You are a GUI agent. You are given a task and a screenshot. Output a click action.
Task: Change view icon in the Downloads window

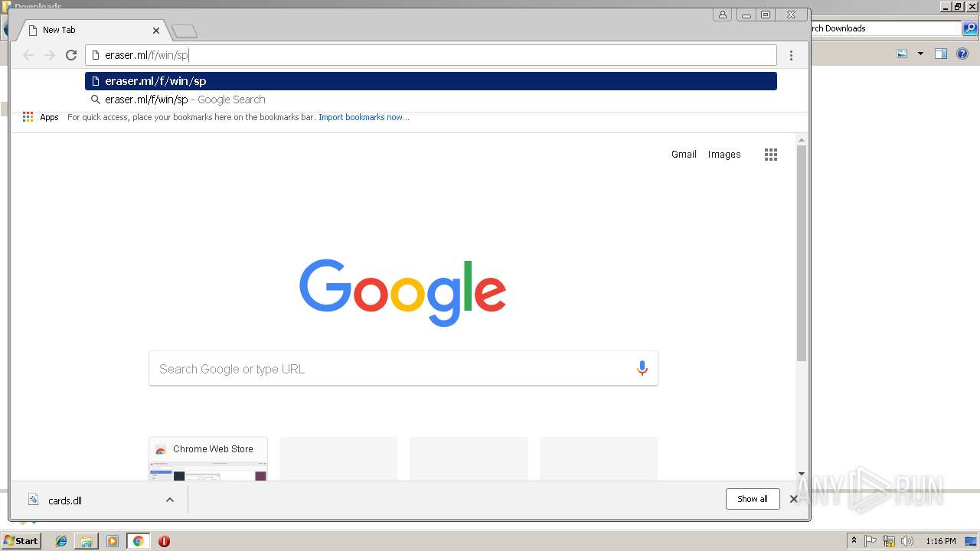[x=902, y=54]
